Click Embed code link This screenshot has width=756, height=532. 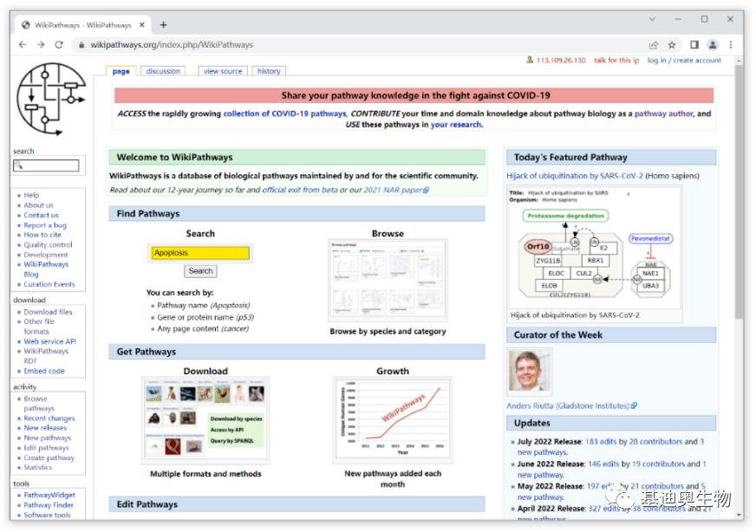[x=44, y=371]
